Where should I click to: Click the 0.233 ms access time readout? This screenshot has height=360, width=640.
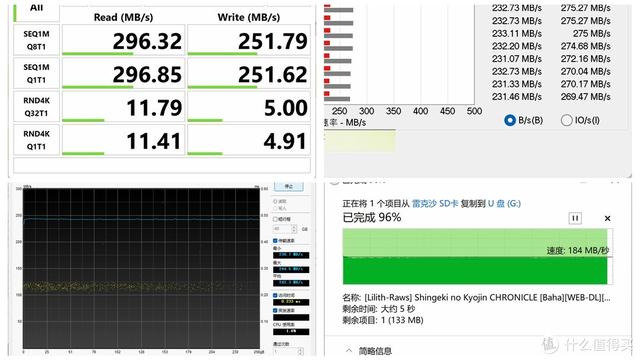(x=291, y=302)
